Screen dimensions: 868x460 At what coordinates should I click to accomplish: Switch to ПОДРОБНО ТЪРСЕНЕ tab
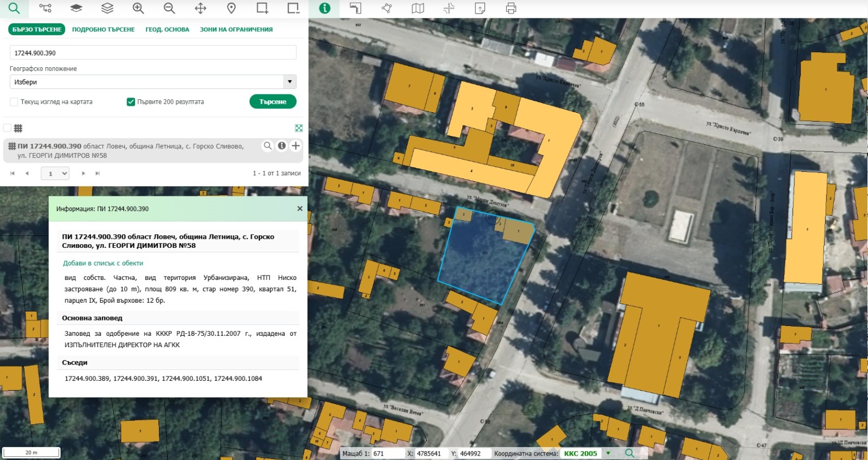point(103,29)
